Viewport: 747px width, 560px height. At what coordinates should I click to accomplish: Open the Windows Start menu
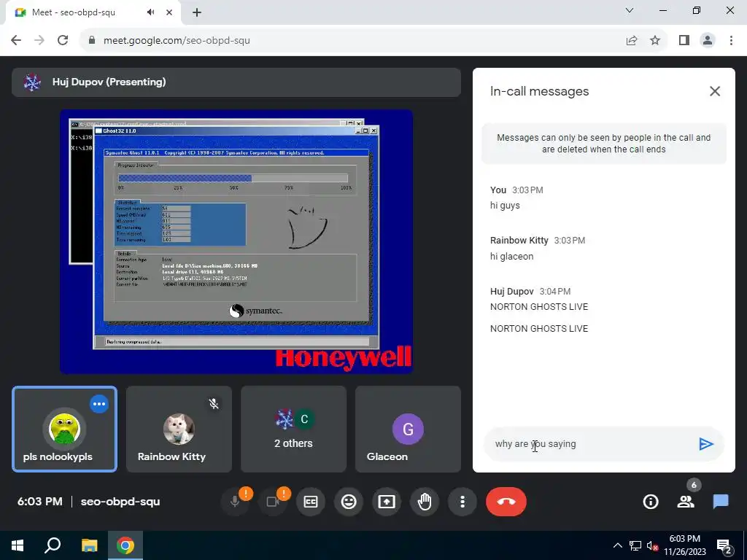pyautogui.click(x=18, y=545)
